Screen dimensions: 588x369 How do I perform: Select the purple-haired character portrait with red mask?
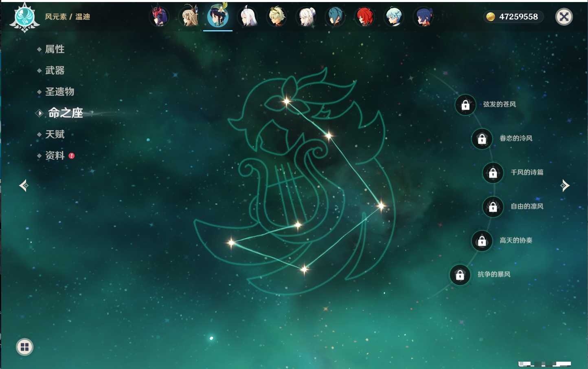[x=159, y=16]
